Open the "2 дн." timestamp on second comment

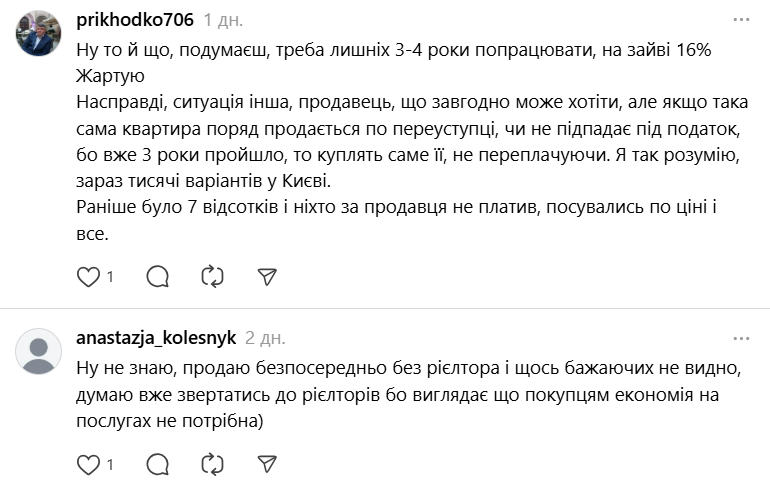265,338
